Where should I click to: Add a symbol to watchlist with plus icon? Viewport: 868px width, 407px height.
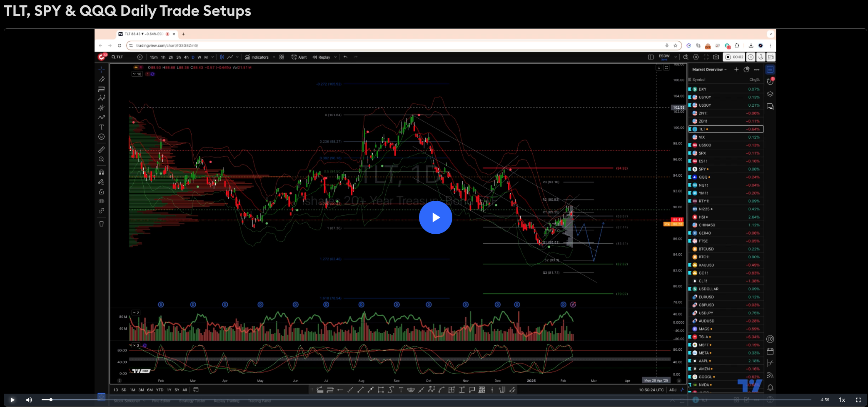click(736, 70)
